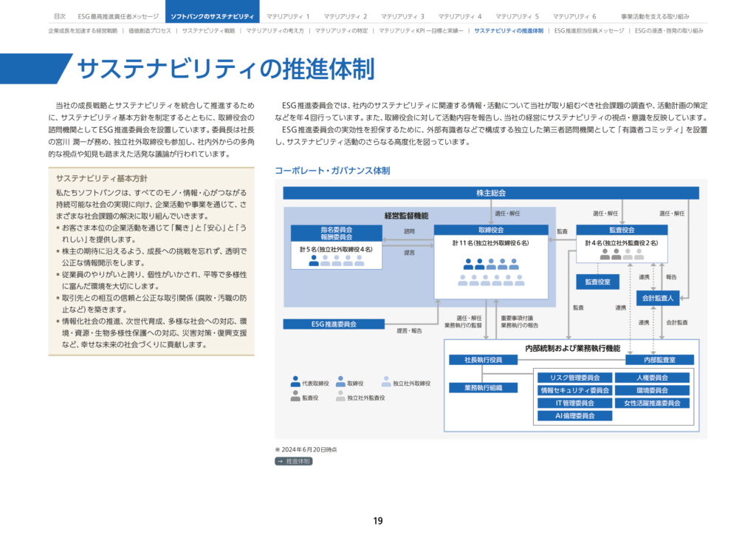Open マテリアリティの特定 sub-link

click(x=341, y=30)
